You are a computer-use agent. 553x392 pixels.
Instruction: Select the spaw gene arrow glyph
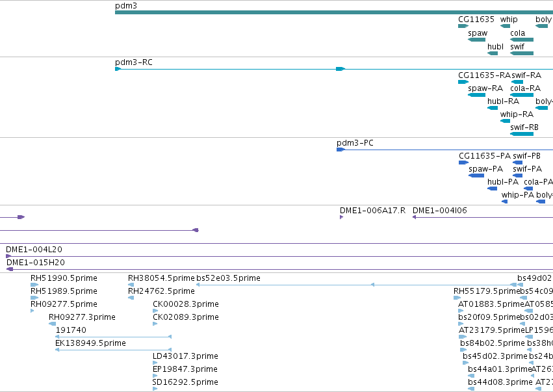476,40
